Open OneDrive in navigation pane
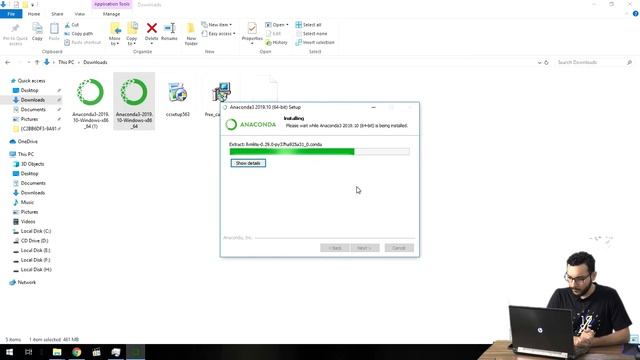 pos(27,142)
